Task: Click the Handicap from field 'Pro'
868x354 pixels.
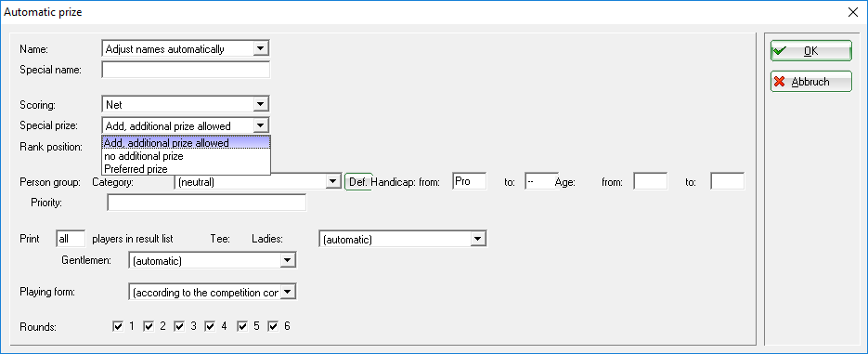Action: (x=470, y=180)
